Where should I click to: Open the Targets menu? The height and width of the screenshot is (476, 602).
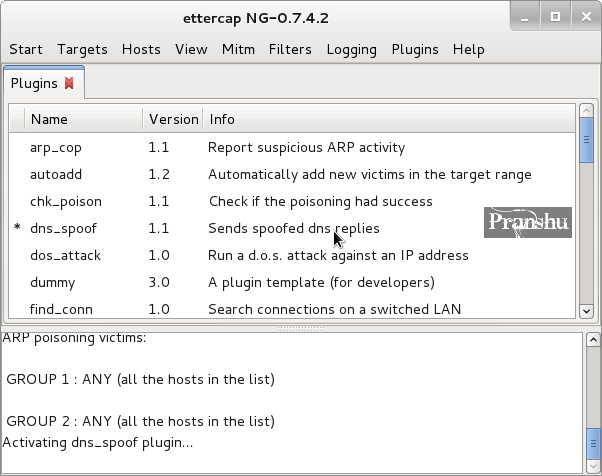(82, 50)
